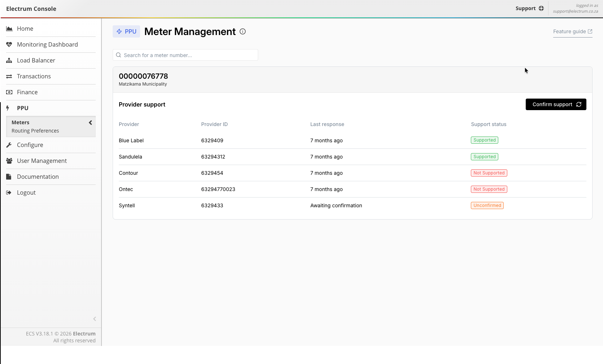Screen dimensions: 603x364
Task: Click the PPU badge beside page title
Action: click(x=126, y=31)
